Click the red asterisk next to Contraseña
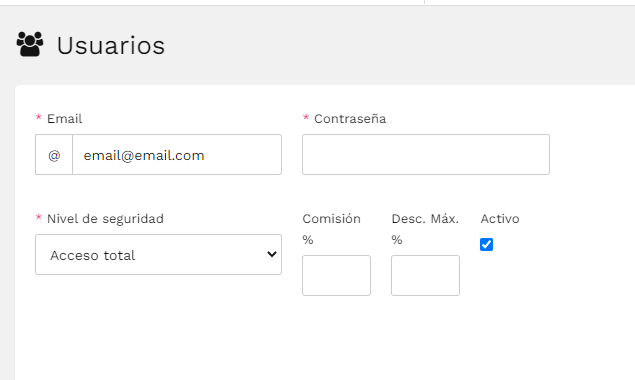The height and width of the screenshot is (380, 635). (306, 117)
